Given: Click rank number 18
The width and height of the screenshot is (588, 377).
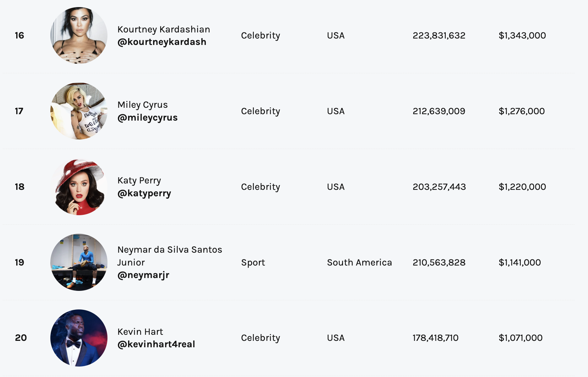Looking at the screenshot, I should coord(20,187).
